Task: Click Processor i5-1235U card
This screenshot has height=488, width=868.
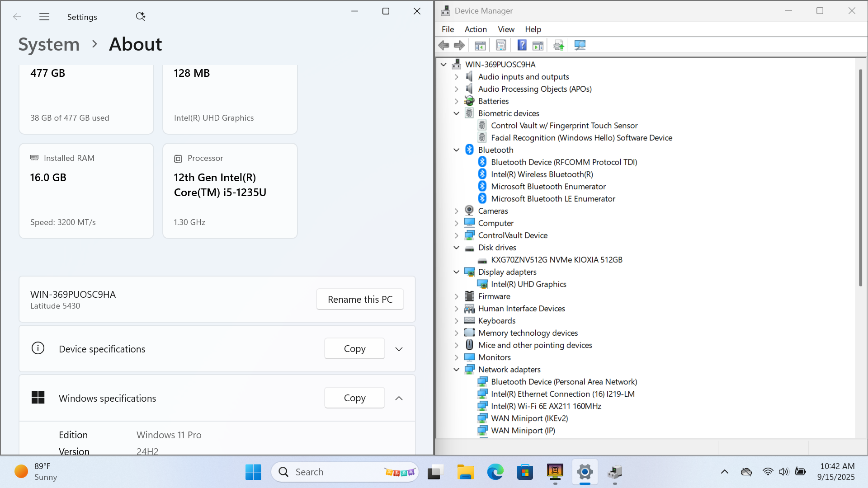Action: pyautogui.click(x=230, y=191)
